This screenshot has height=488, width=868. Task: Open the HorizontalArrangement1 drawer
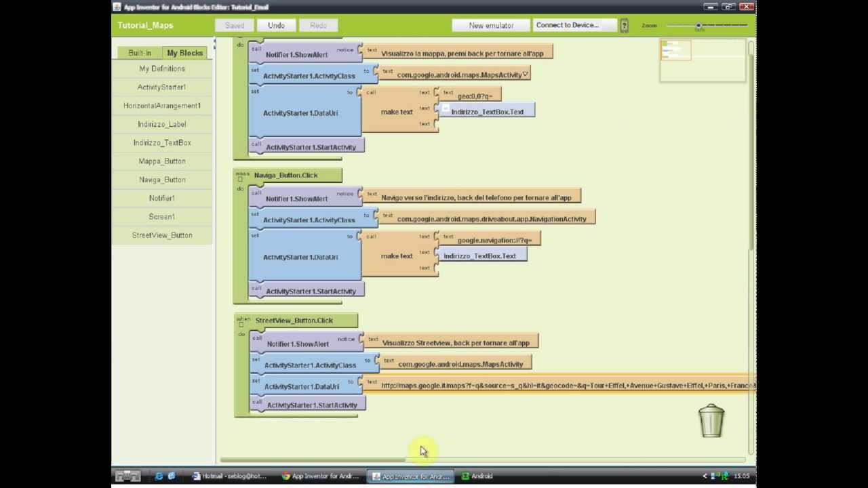coord(162,106)
